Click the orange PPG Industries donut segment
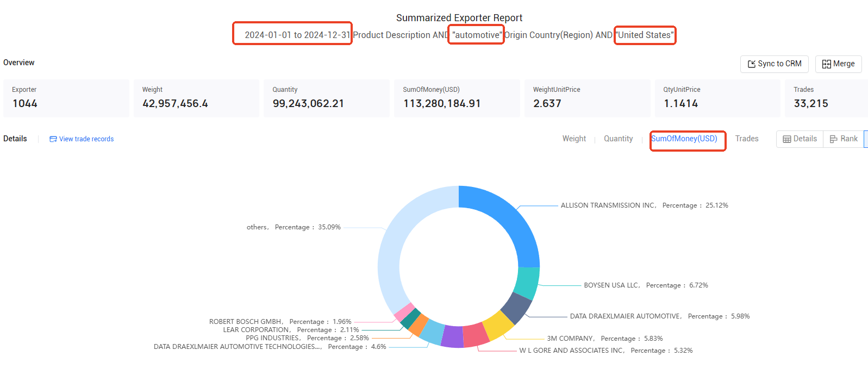This screenshot has height=381, width=868. [418, 325]
